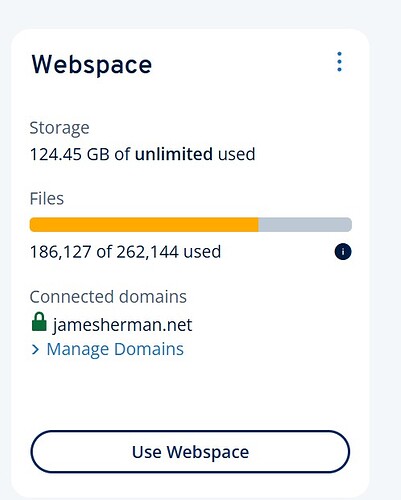Click the Webspace card heading
The height and width of the screenshot is (500, 401).
92,64
